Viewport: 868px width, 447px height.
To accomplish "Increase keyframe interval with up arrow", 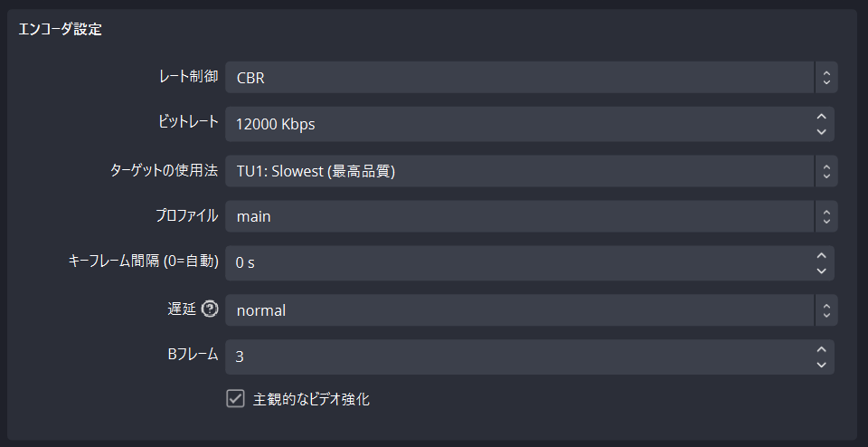I will pyautogui.click(x=822, y=256).
